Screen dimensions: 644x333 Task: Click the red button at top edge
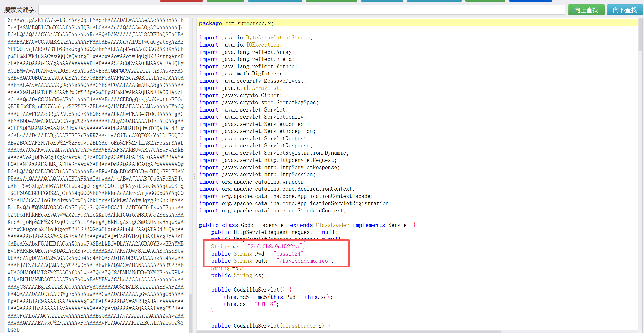181,1
